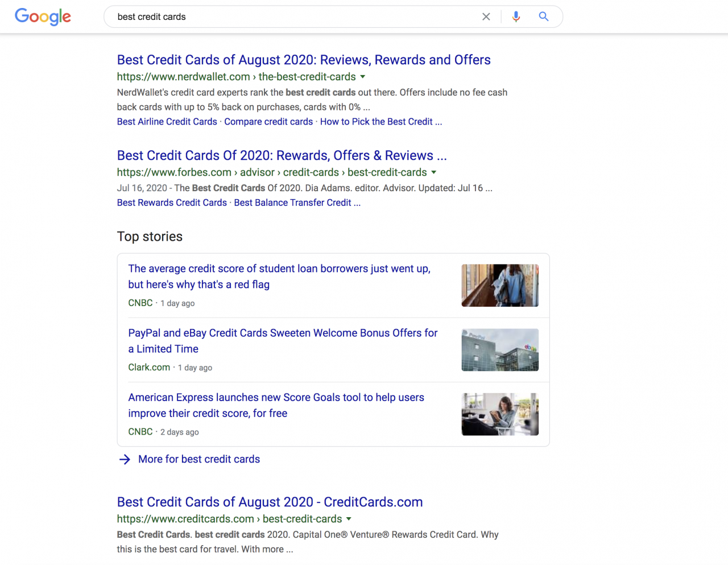Open Compare credit cards sitelink
This screenshot has height=565, width=728.
pyautogui.click(x=268, y=122)
